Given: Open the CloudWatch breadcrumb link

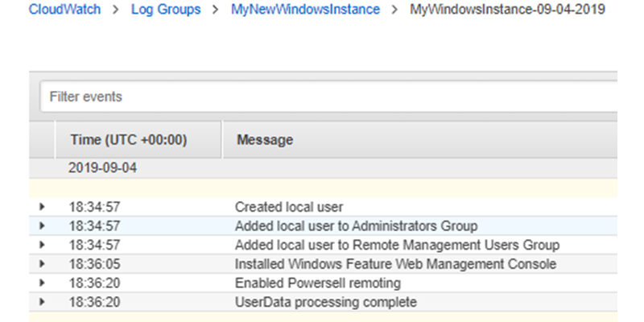Looking at the screenshot, I should [64, 10].
